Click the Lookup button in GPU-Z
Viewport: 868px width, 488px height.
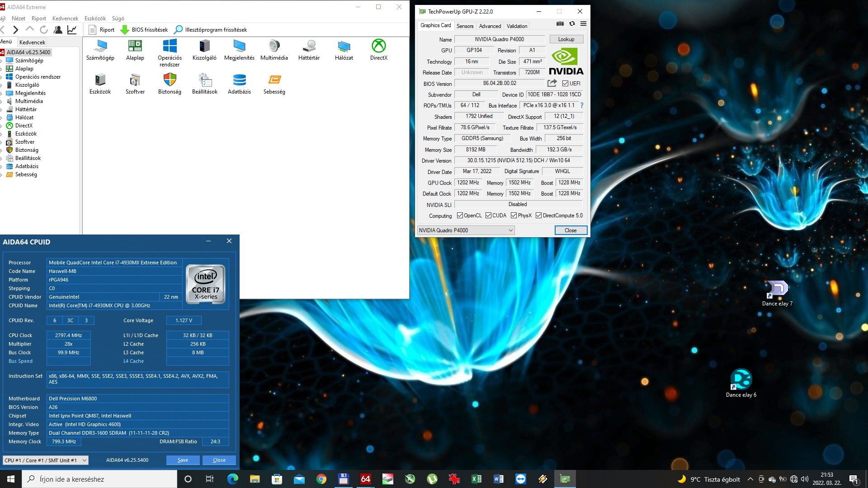tap(566, 39)
